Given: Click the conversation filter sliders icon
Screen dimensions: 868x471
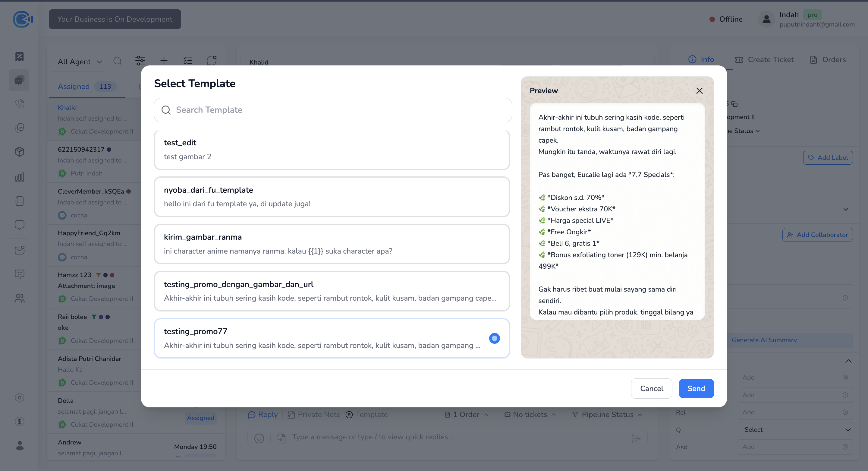Looking at the screenshot, I should pos(140,61).
